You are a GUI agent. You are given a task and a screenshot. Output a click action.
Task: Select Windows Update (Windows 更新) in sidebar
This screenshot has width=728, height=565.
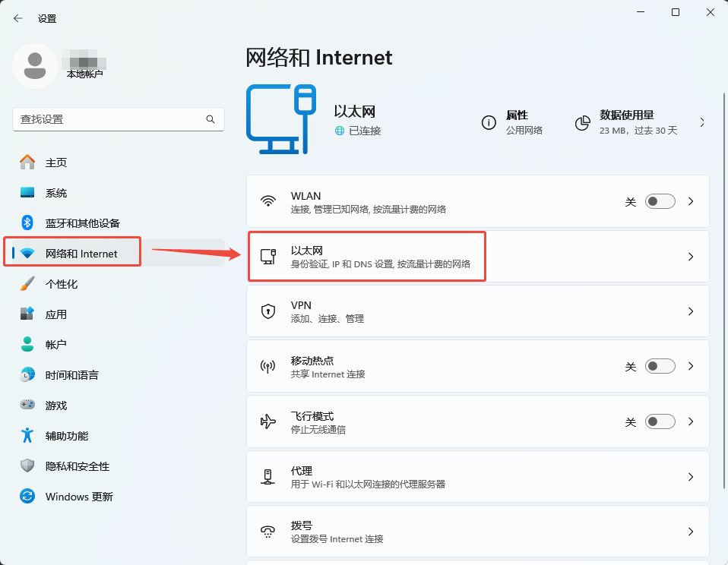(119, 497)
